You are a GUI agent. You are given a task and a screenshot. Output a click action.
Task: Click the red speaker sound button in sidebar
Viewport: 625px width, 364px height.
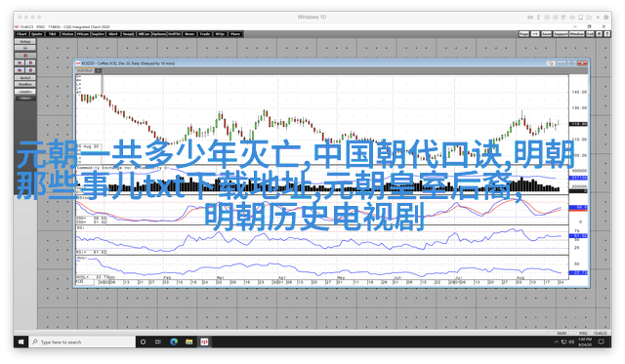(25, 56)
